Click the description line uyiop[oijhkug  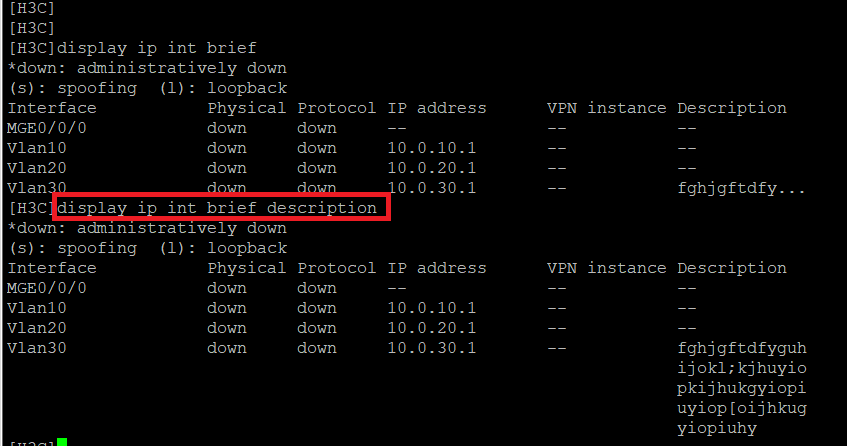pos(741,408)
